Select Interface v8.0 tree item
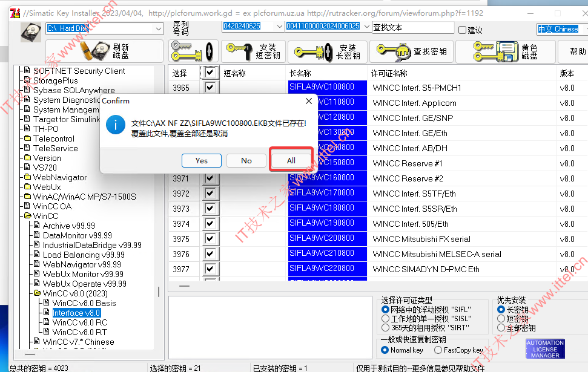588x372 pixels. 76,313
